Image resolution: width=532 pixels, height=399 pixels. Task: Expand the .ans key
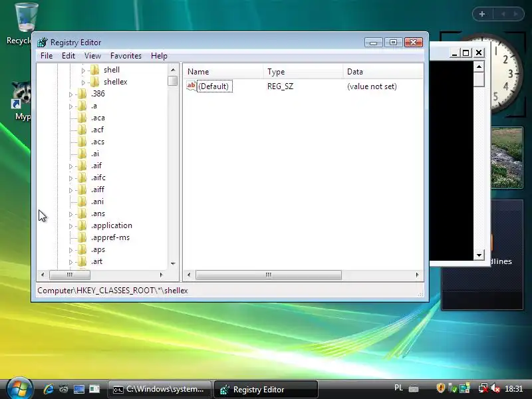tap(70, 214)
